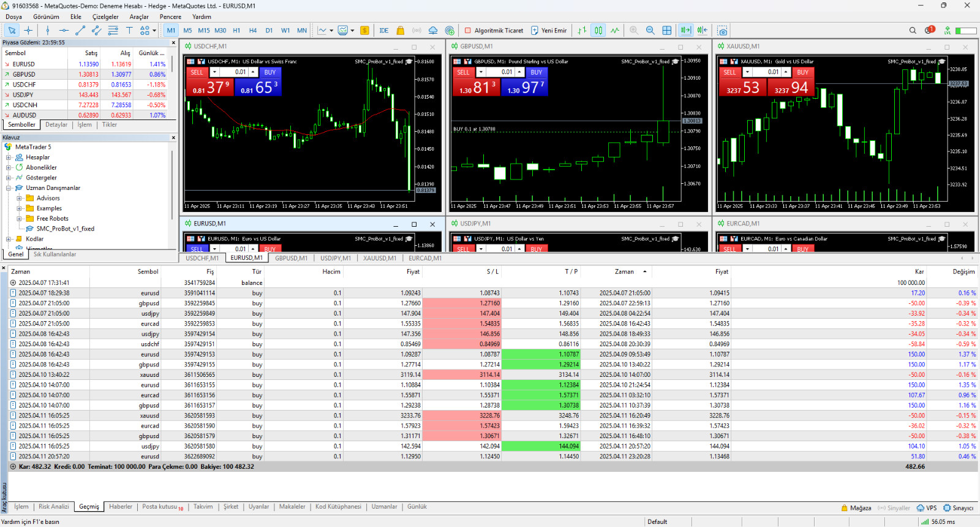Select the vertical line drawing tool
Image resolution: width=980 pixels, height=527 pixels.
(x=48, y=30)
